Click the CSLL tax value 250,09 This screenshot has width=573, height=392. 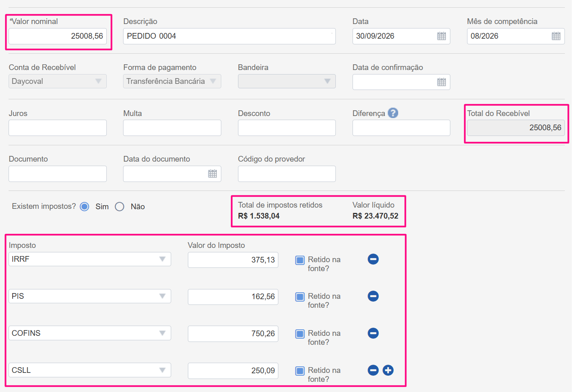pos(233,371)
